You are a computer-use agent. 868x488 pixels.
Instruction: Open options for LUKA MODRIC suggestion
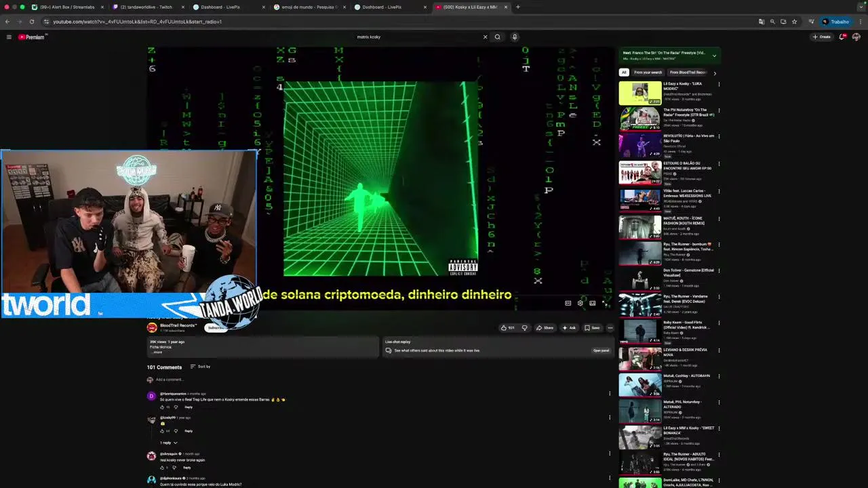pos(719,85)
